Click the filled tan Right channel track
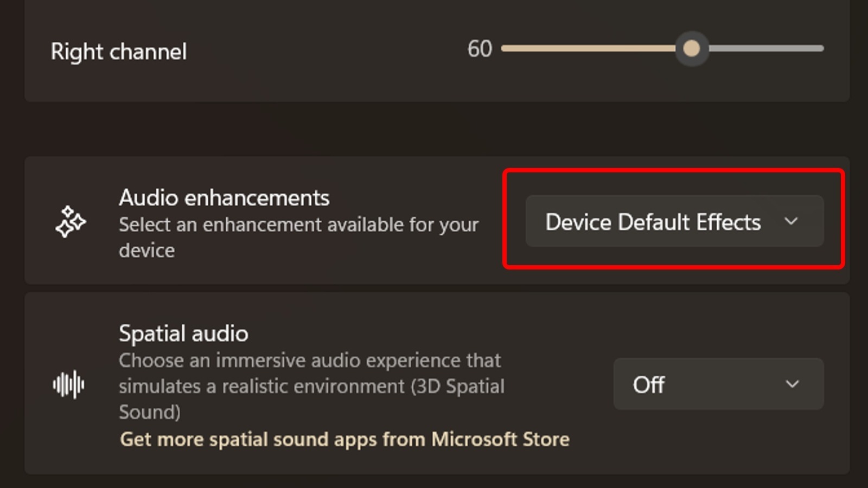 tap(586, 49)
